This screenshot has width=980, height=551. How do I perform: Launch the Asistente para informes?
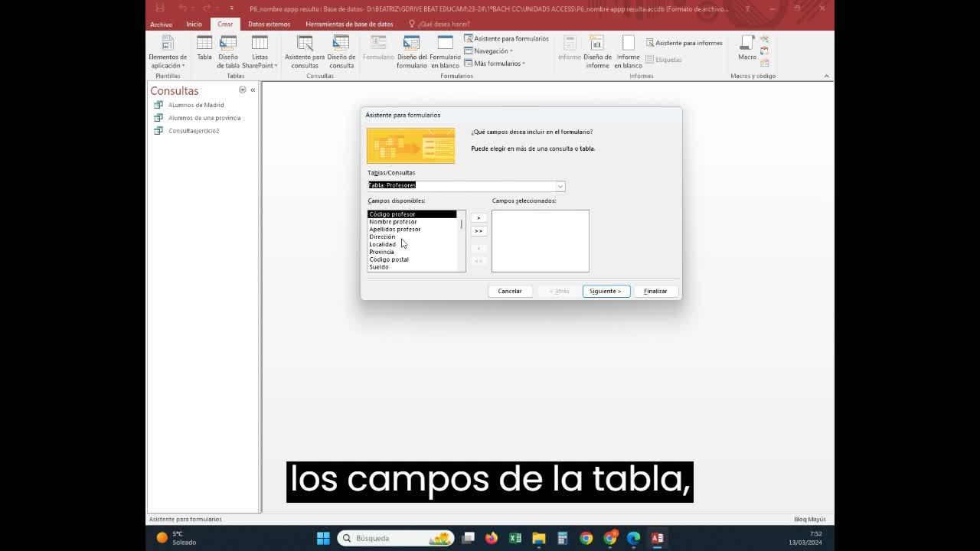[x=684, y=43]
